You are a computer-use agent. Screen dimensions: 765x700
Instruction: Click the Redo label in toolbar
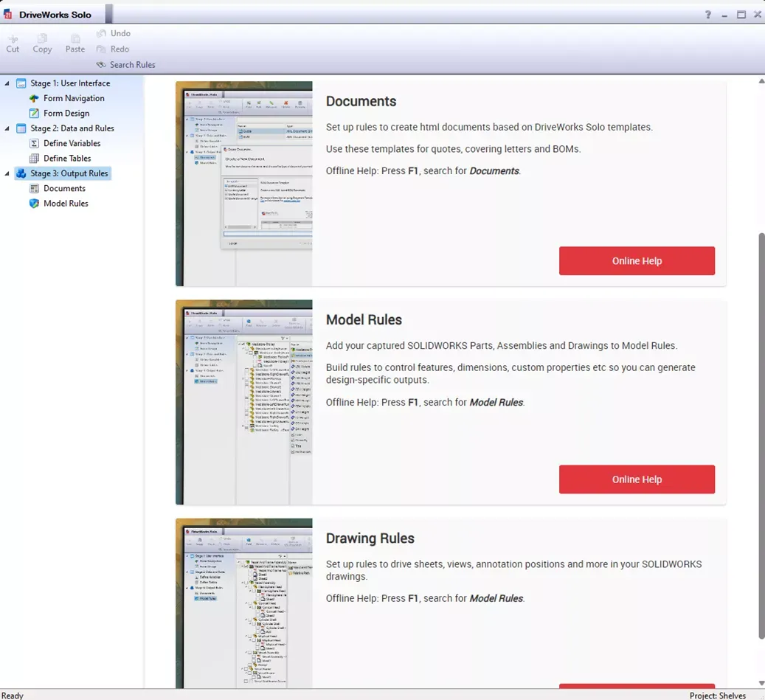click(120, 49)
